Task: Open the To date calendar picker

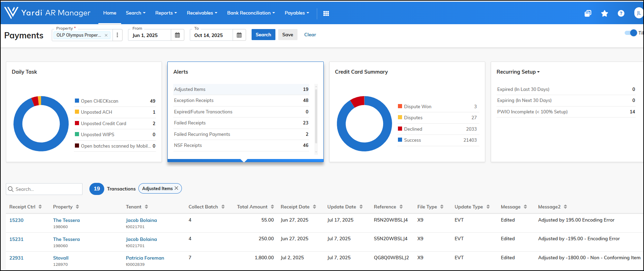Action: (x=239, y=35)
